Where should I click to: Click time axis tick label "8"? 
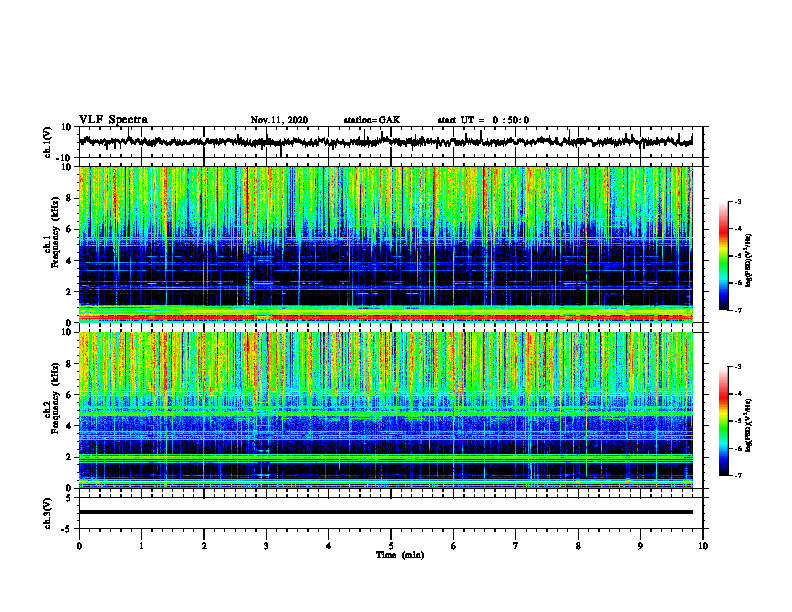578,546
